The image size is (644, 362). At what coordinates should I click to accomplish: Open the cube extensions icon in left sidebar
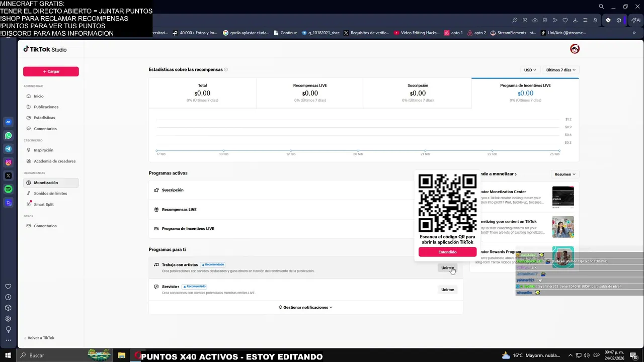coord(8,308)
